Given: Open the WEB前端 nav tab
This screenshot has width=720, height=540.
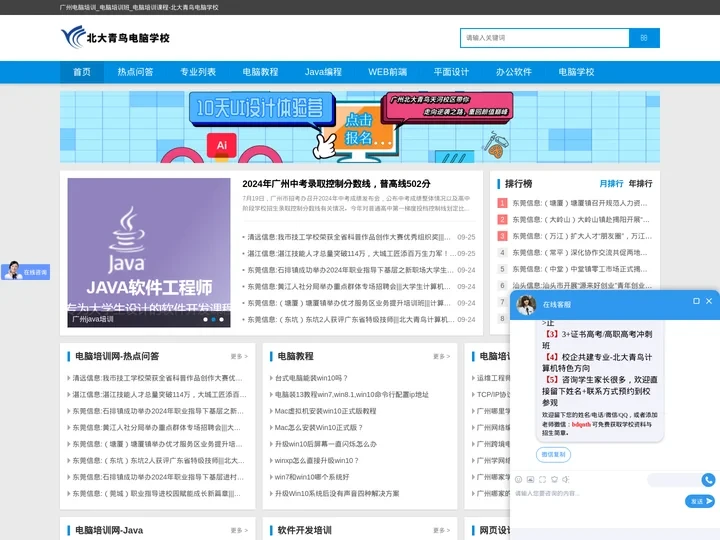Looking at the screenshot, I should (388, 72).
